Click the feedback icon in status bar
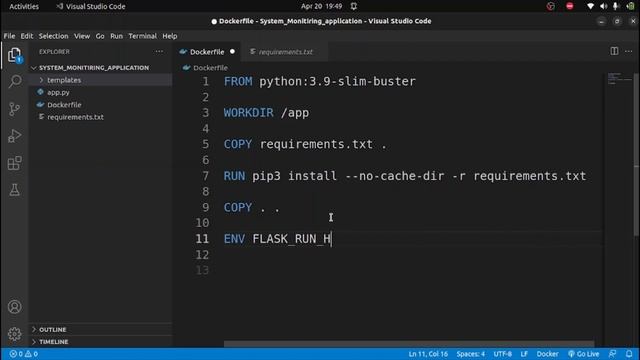 click(x=612, y=354)
